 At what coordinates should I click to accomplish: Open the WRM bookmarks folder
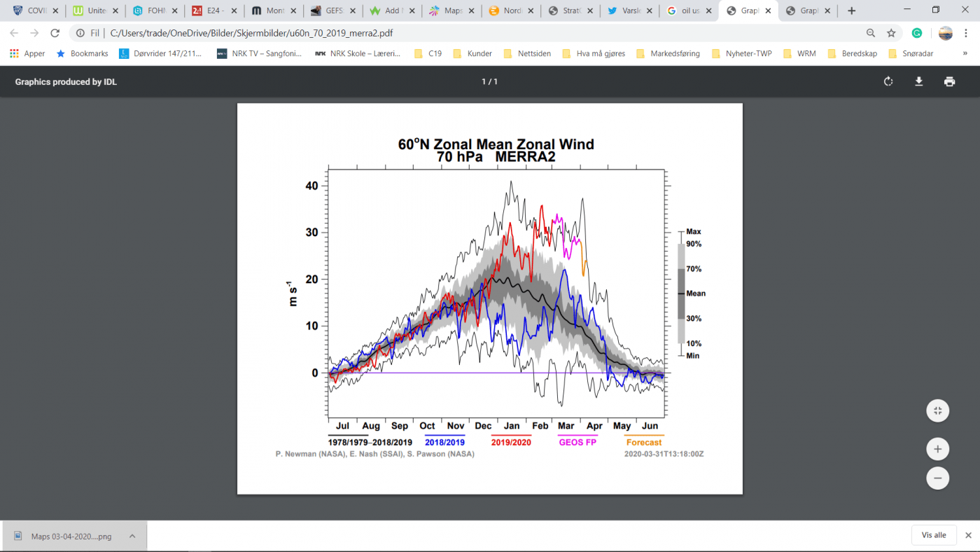[799, 53]
